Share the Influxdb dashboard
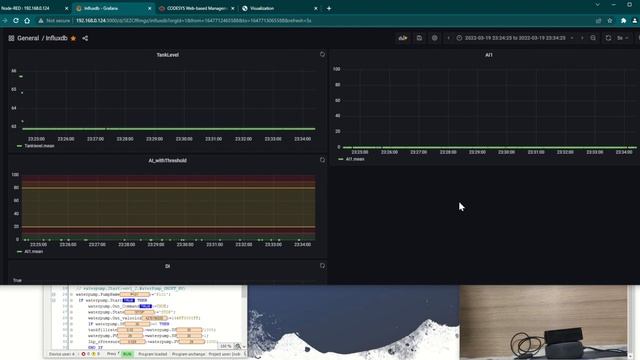 (85, 38)
